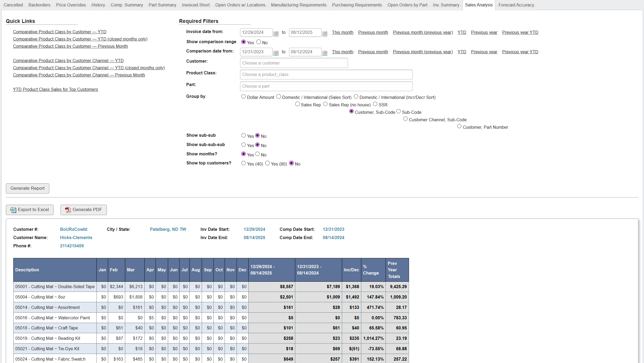
Task: Open YTD Product Class Sales for Top Customers
Action: pyautogui.click(x=55, y=89)
